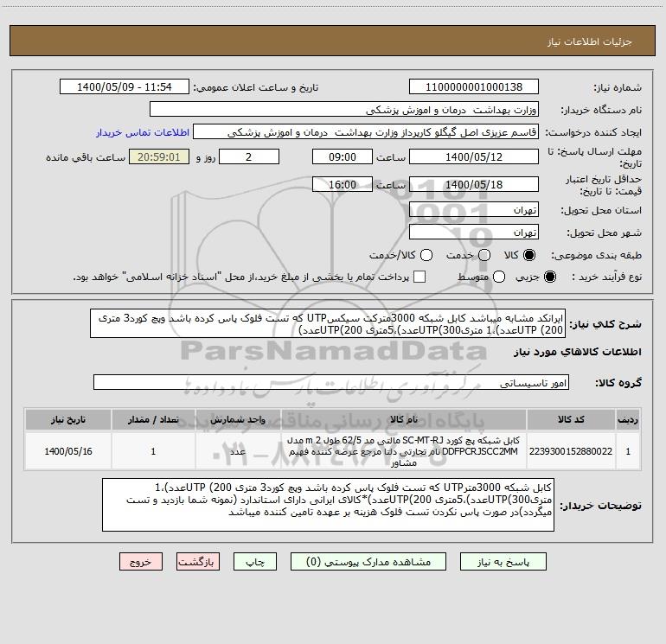The width and height of the screenshot is (666, 644).
Task: Click the price validity time 16:00
Action: pyautogui.click(x=343, y=184)
